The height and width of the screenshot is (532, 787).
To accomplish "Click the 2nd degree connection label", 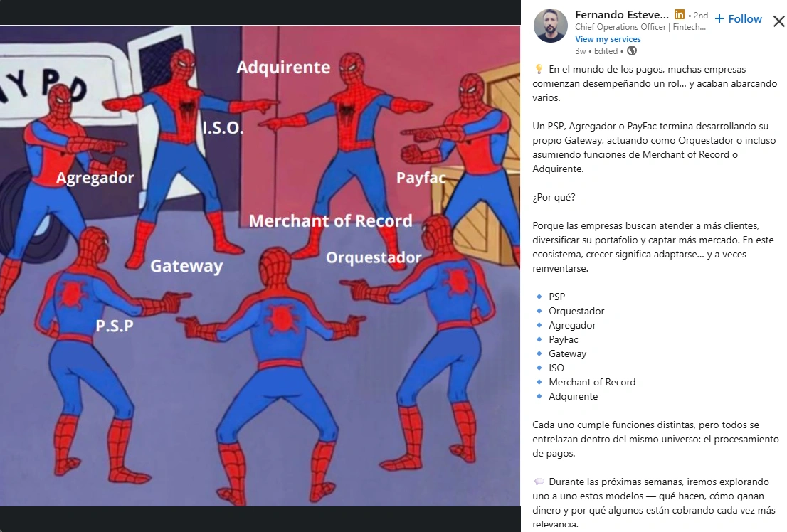I will pyautogui.click(x=701, y=16).
